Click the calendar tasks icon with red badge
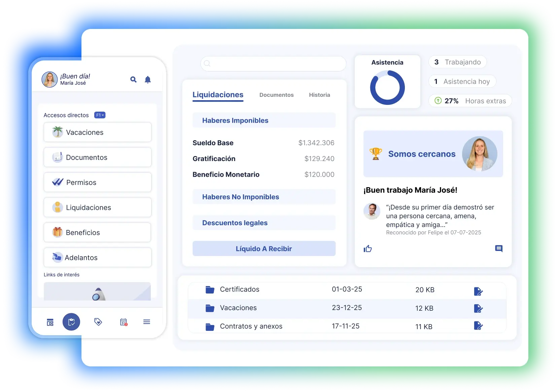Image resolution: width=558 pixels, height=392 pixels. point(124,322)
